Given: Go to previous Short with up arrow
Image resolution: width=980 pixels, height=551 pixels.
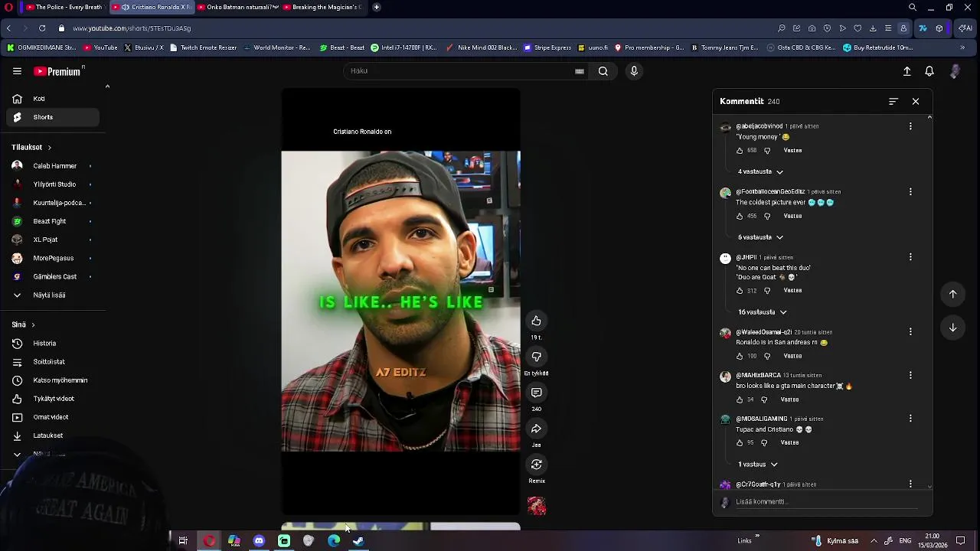Looking at the screenshot, I should 952,294.
